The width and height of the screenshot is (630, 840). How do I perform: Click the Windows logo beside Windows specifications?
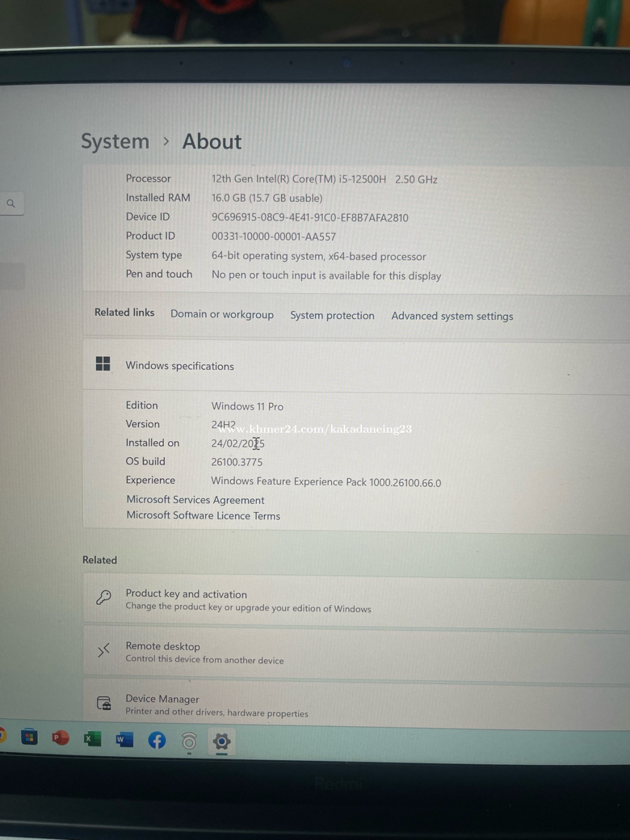pyautogui.click(x=103, y=364)
